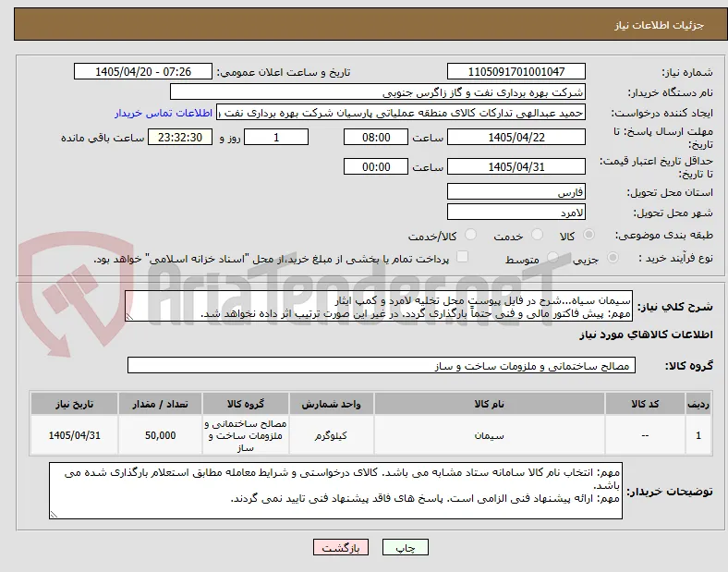This screenshot has width=728, height=572.
Task: Open the اطلاعات تماس خریدار link
Action: pos(164,113)
